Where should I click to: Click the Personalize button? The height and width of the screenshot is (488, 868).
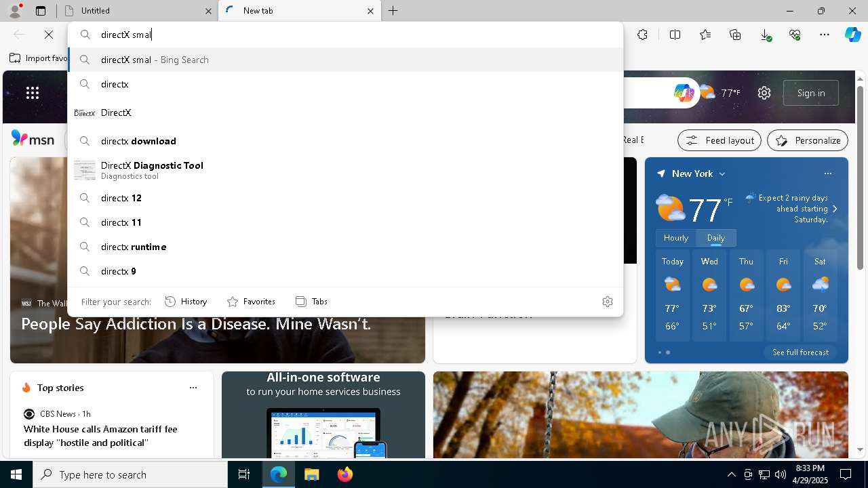point(808,140)
